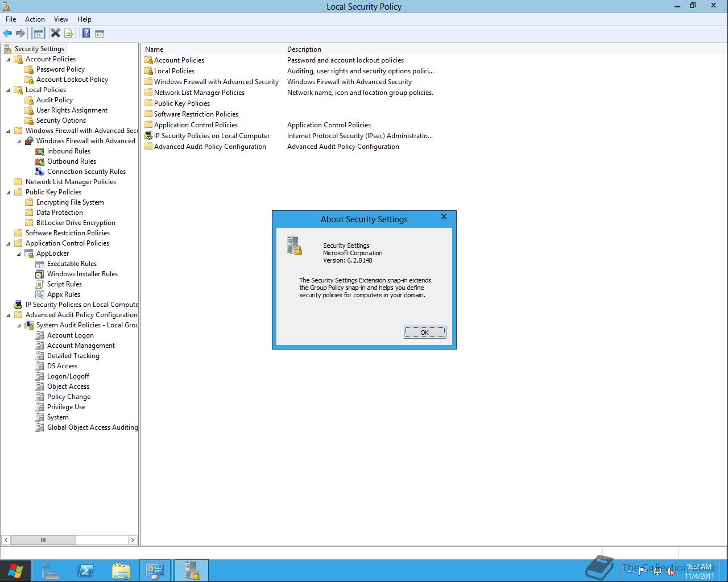This screenshot has width=728, height=582.
Task: Click the Export List toolbar icon
Action: 69,34
